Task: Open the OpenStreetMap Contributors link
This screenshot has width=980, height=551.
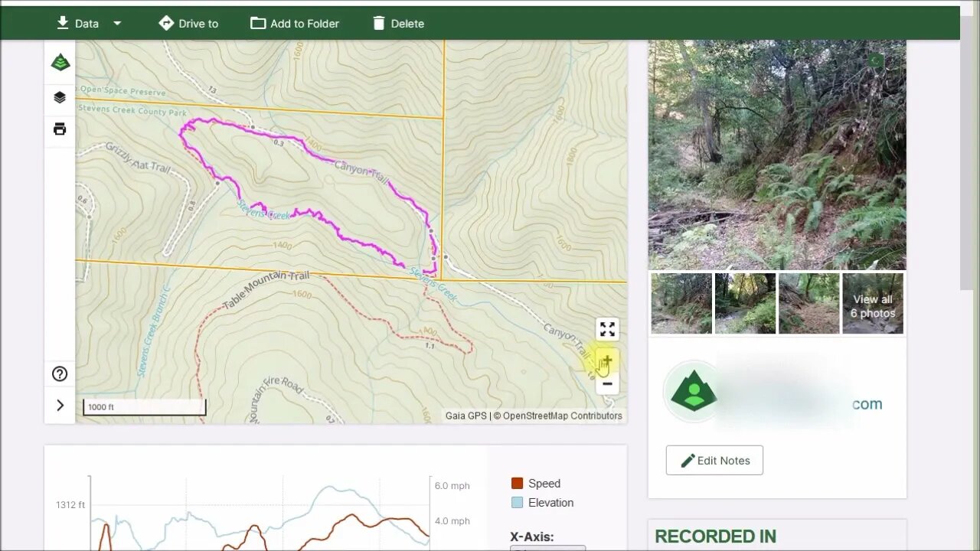Action: (563, 416)
